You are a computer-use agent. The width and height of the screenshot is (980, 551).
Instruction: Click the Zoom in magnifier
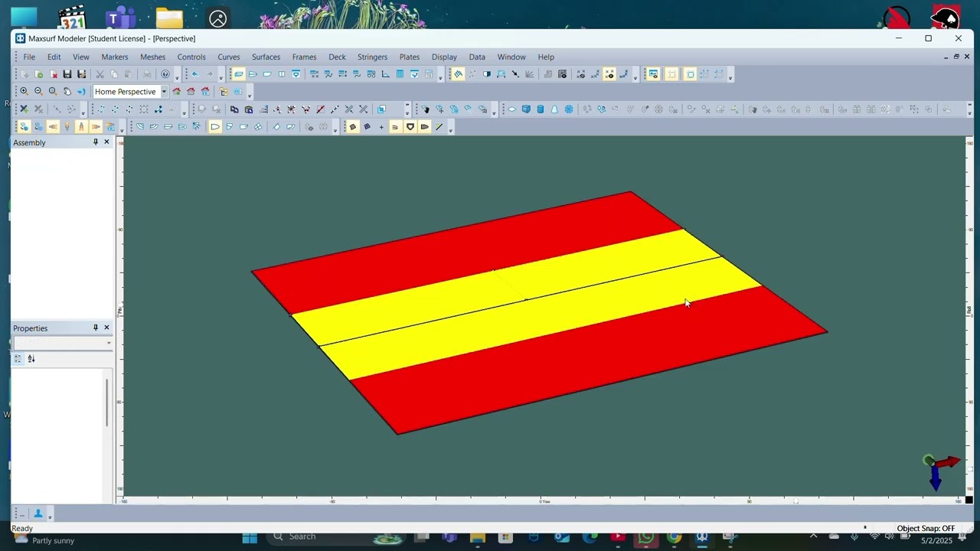[x=24, y=91]
